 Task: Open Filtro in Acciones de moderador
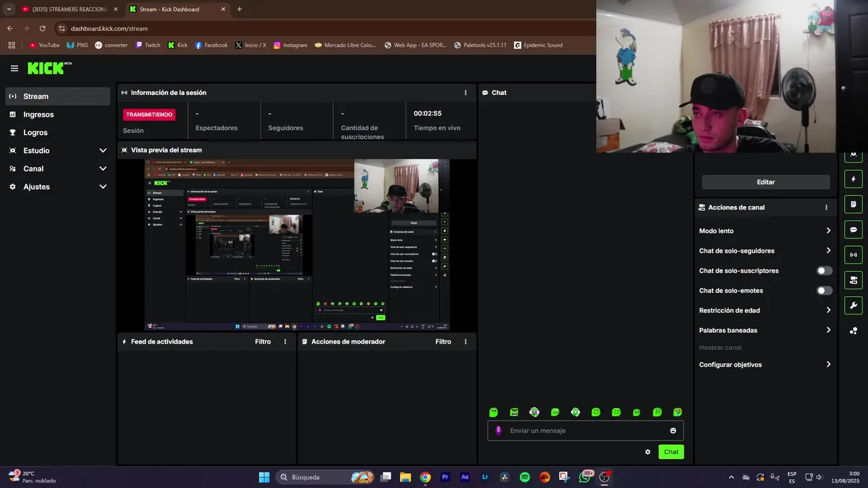click(443, 342)
